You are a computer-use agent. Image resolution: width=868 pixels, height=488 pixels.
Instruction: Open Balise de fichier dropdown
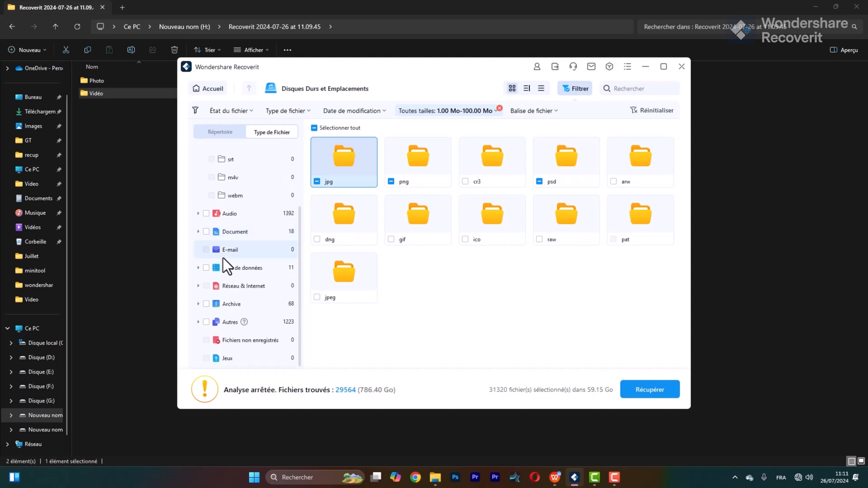534,111
